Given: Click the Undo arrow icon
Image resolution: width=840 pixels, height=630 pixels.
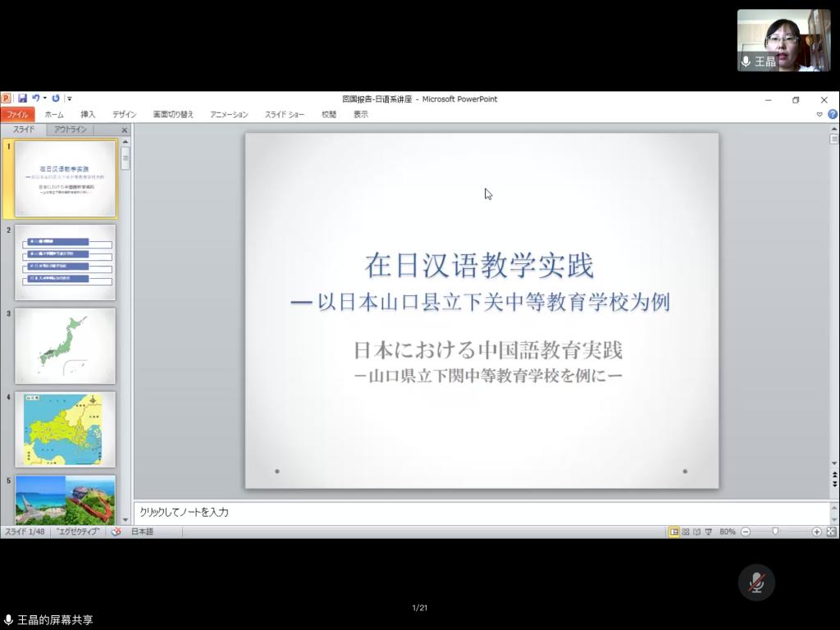Looking at the screenshot, I should tap(35, 98).
